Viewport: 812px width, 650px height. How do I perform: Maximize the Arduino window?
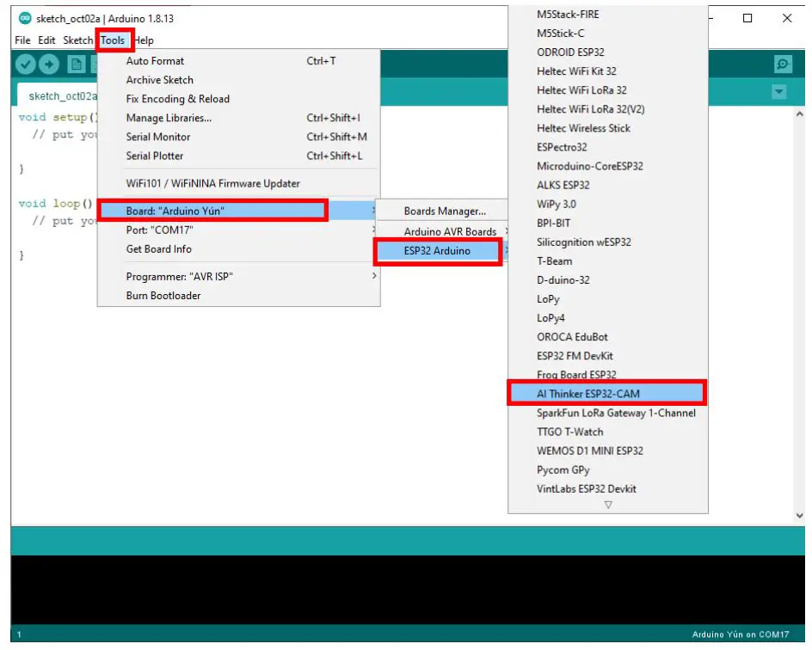point(747,18)
